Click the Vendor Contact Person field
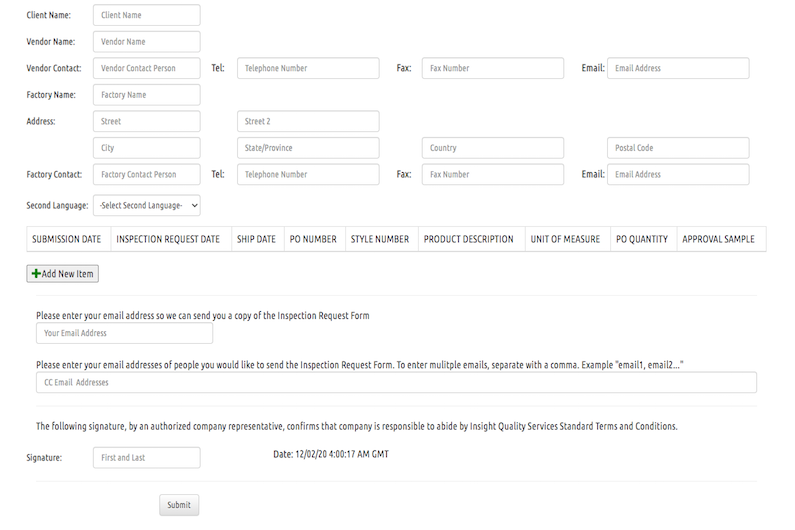Viewport: 795px width, 530px height. pos(146,68)
